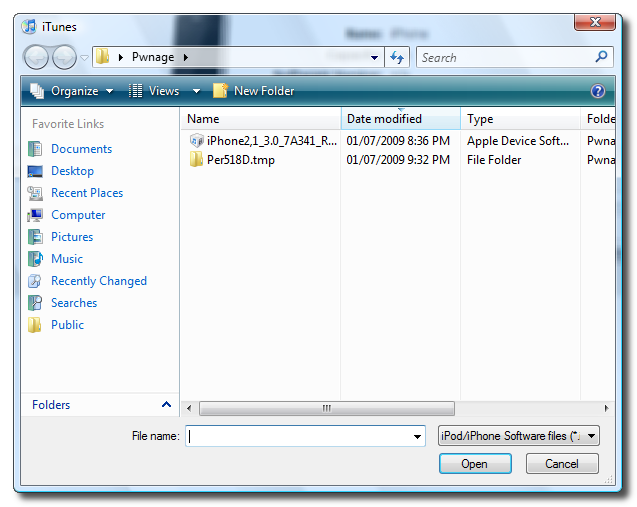Click the Music icon in sidebar
This screenshot has width=637, height=507.
click(35, 259)
